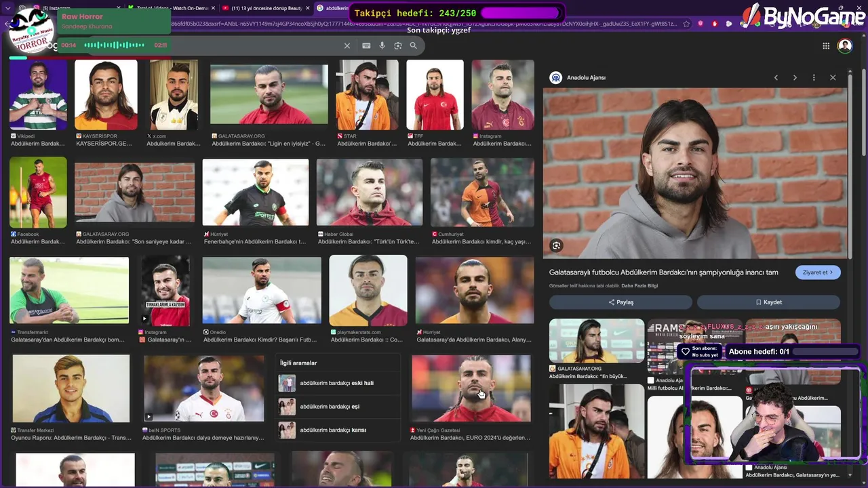The height and width of the screenshot is (488, 868).
Task: Select related search abdülkerim bardakçı eşi
Action: coord(337,407)
